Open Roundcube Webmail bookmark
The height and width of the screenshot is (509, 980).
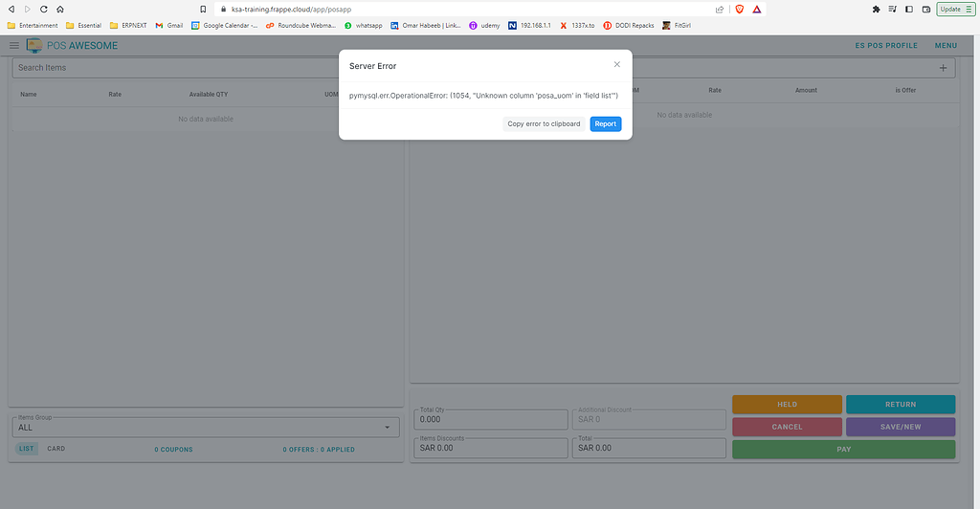[301, 26]
